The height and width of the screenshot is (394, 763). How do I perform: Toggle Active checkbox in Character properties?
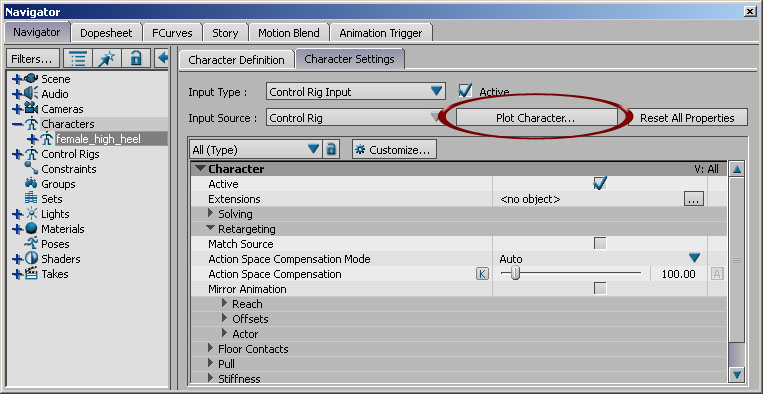(600, 183)
